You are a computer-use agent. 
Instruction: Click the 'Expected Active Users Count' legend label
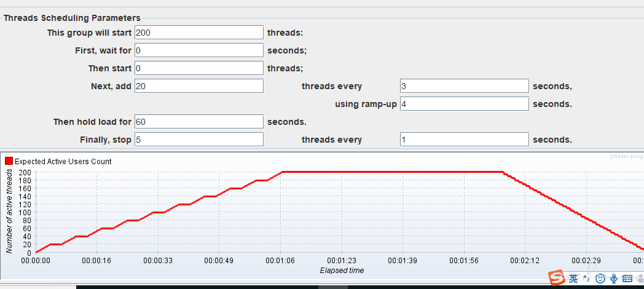click(63, 161)
